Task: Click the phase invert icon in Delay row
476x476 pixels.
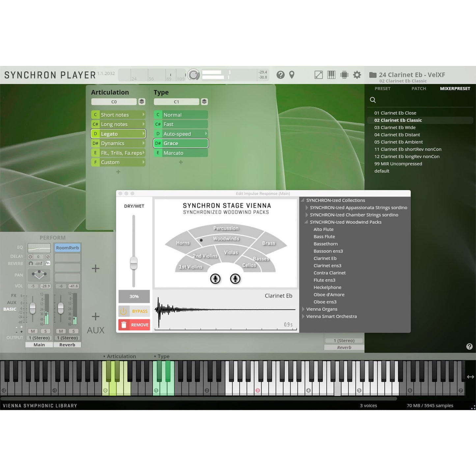Action: (x=48, y=257)
